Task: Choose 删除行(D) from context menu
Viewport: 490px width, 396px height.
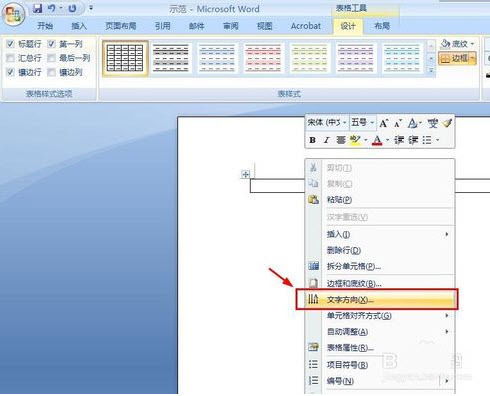Action: point(380,250)
